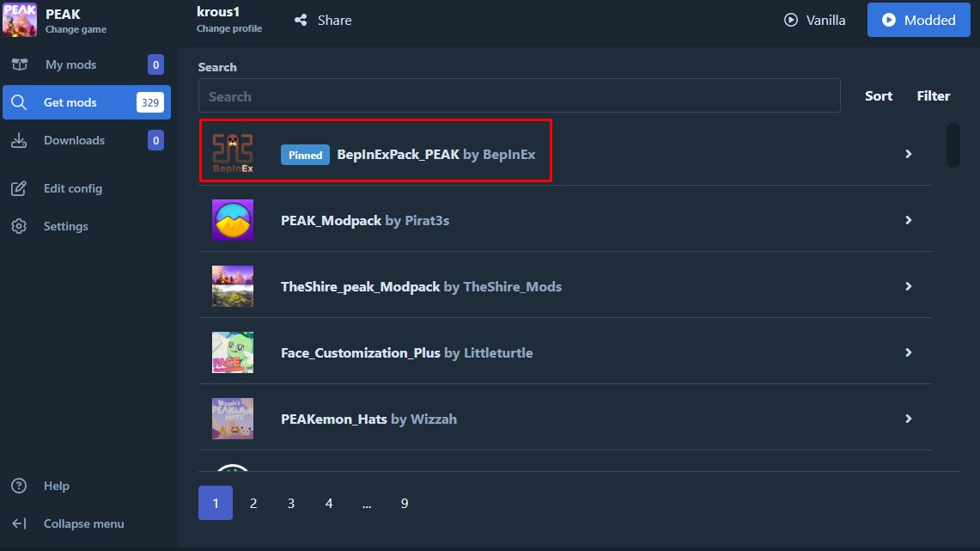This screenshot has width=980, height=551.
Task: Launch the game Modded
Action: (x=918, y=20)
